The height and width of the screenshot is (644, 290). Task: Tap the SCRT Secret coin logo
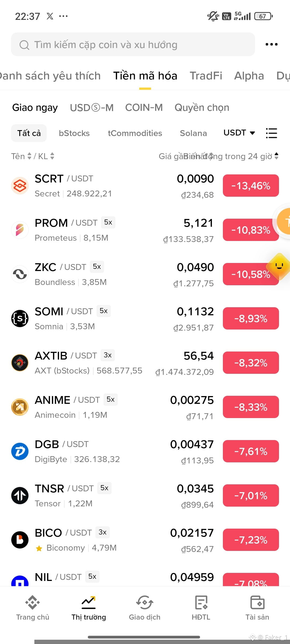(x=20, y=186)
